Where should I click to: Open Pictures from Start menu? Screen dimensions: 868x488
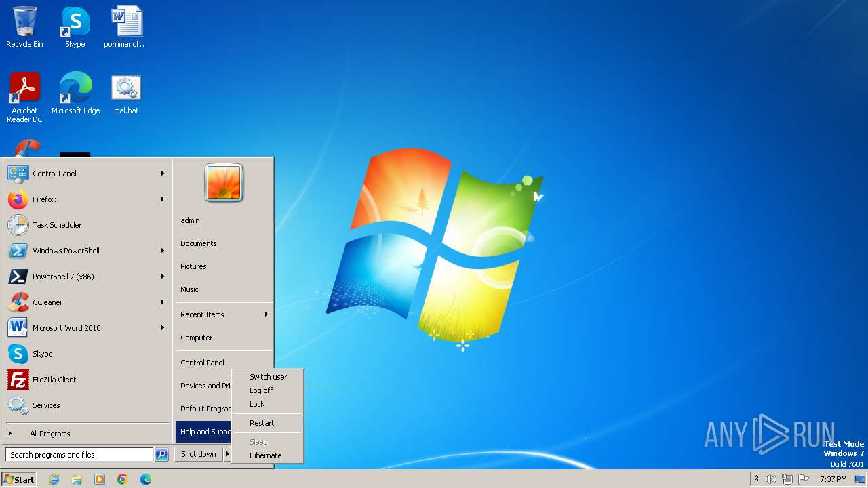[x=224, y=266]
